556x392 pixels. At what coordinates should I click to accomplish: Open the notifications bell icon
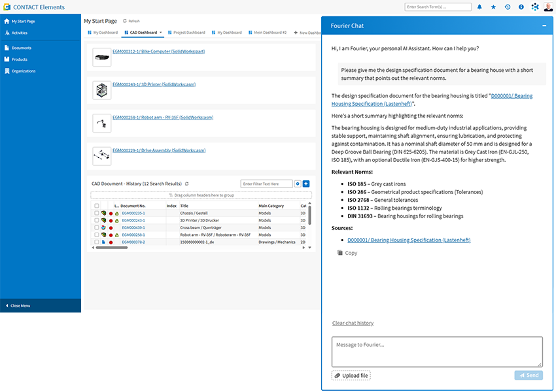coord(479,7)
